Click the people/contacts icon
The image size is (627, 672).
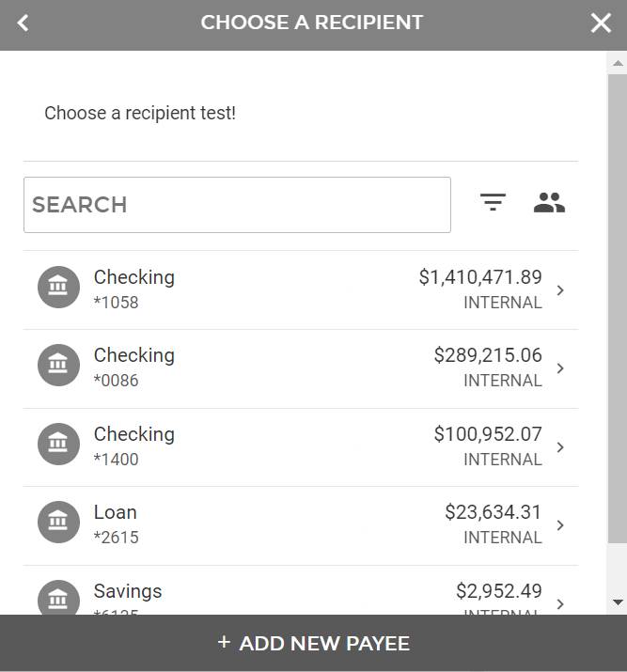coord(549,202)
